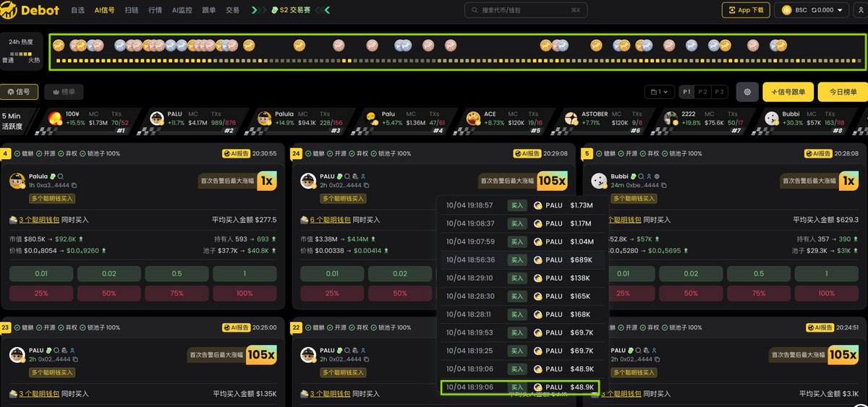Sell 25% on the Palula card
This screenshot has width=868, height=407.
click(x=41, y=294)
